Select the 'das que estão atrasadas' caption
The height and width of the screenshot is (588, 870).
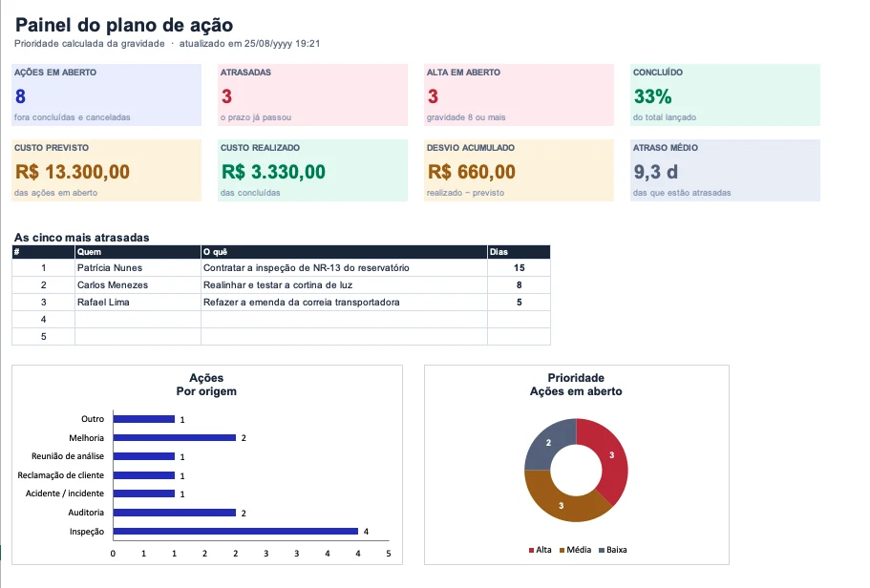coord(682,193)
